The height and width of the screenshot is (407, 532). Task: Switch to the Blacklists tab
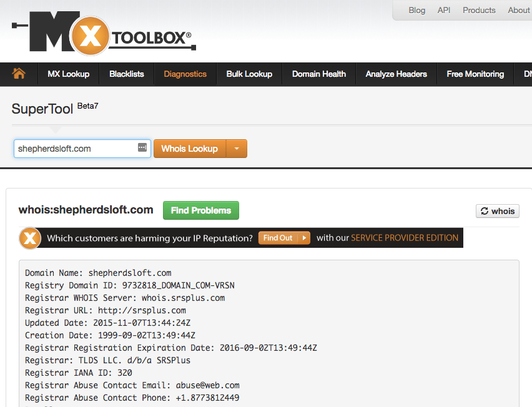pos(127,74)
